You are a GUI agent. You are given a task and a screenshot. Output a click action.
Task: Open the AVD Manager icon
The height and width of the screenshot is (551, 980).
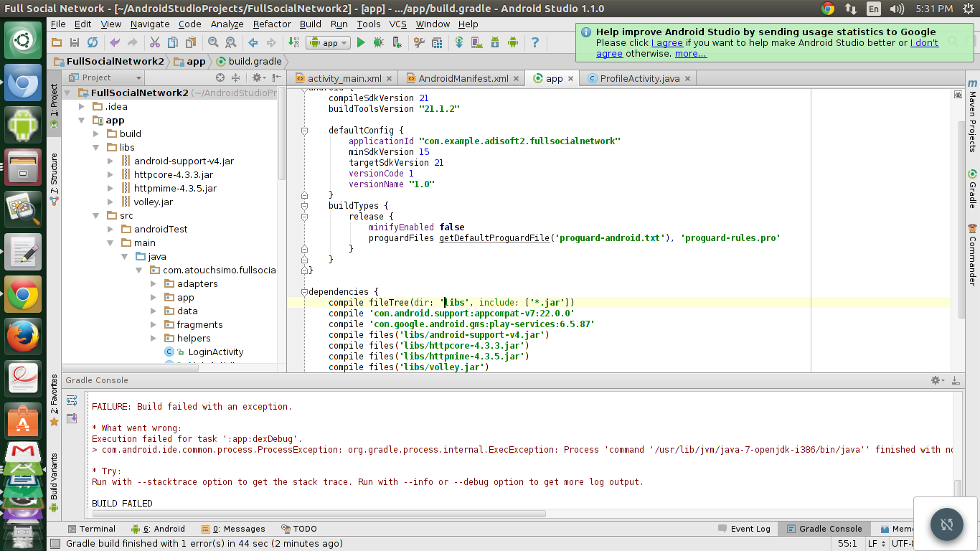pos(477,43)
